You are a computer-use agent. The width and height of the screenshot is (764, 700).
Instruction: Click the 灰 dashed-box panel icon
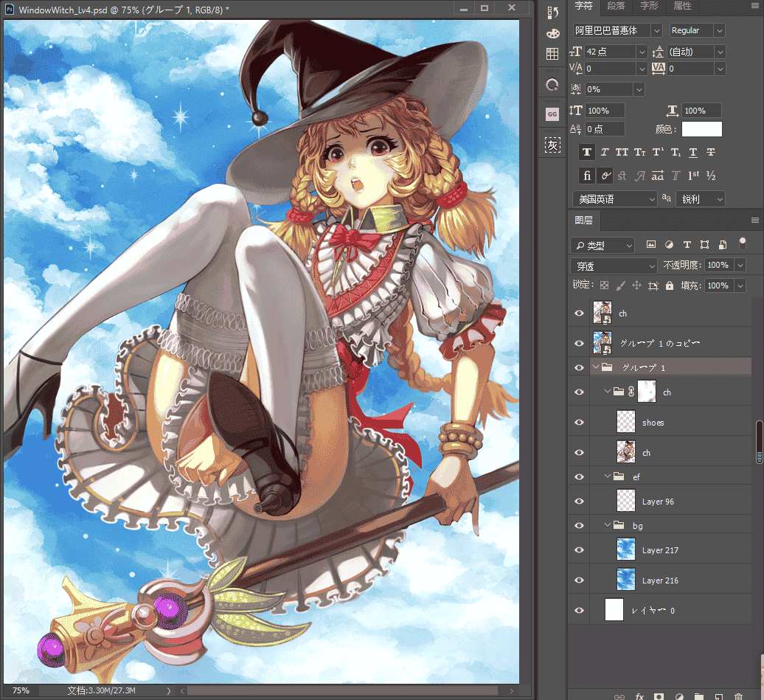click(552, 145)
